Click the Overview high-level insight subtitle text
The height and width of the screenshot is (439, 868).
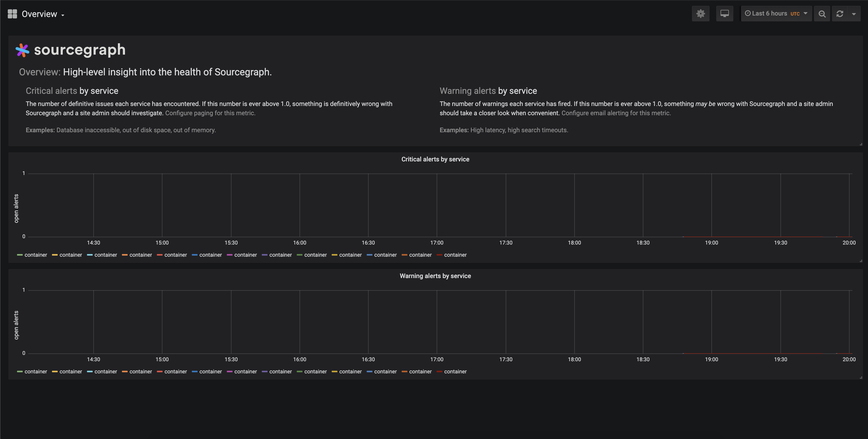pyautogui.click(x=145, y=72)
